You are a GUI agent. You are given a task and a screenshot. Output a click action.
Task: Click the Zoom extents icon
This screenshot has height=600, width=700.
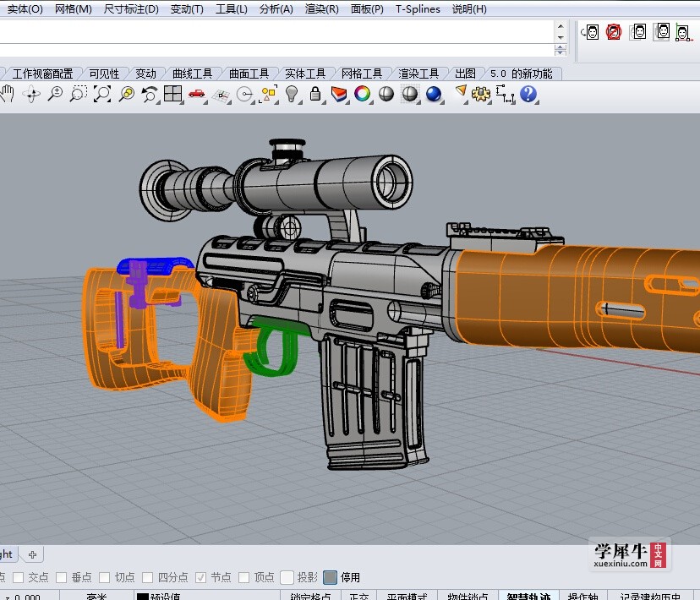(102, 94)
